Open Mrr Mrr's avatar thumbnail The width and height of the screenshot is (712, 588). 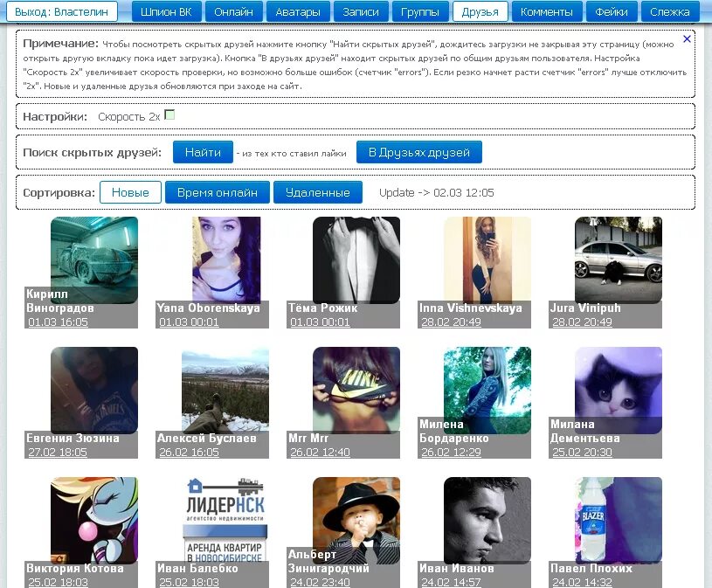pos(356,390)
